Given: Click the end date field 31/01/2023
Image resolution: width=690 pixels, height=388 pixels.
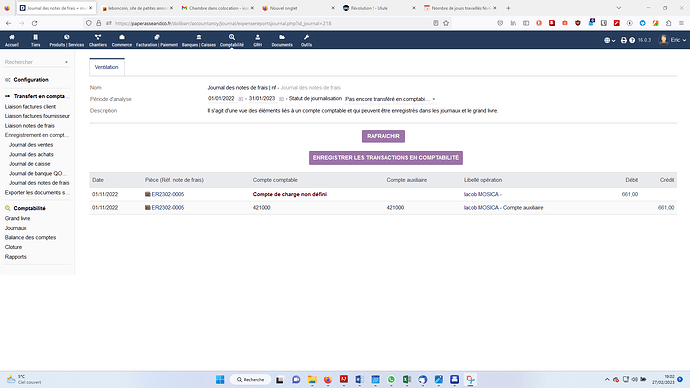Looking at the screenshot, I should (262, 99).
